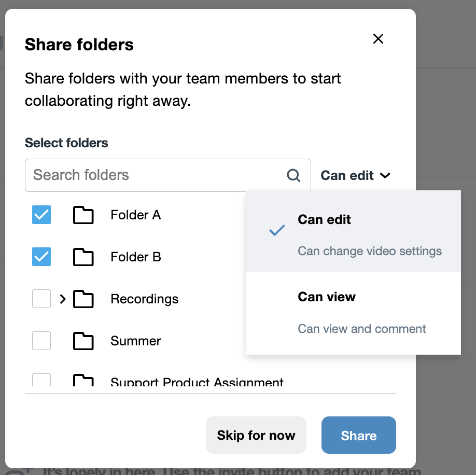Click the blue checkmark next to Can edit

pos(276,230)
